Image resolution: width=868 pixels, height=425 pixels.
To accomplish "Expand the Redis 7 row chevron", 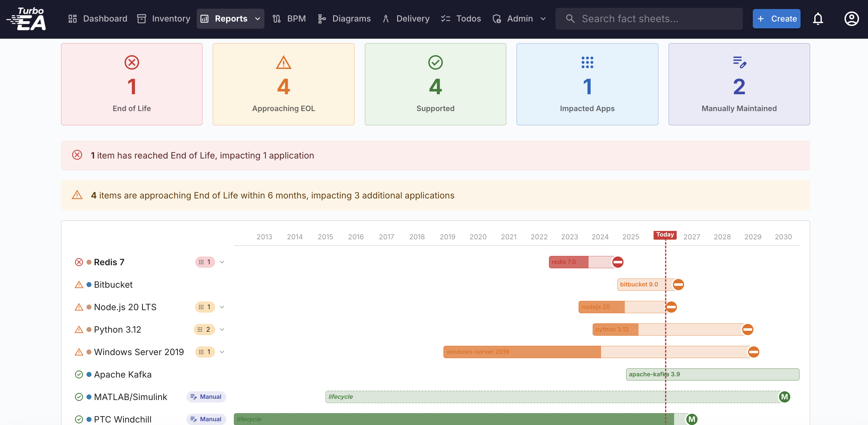I will 222,262.
